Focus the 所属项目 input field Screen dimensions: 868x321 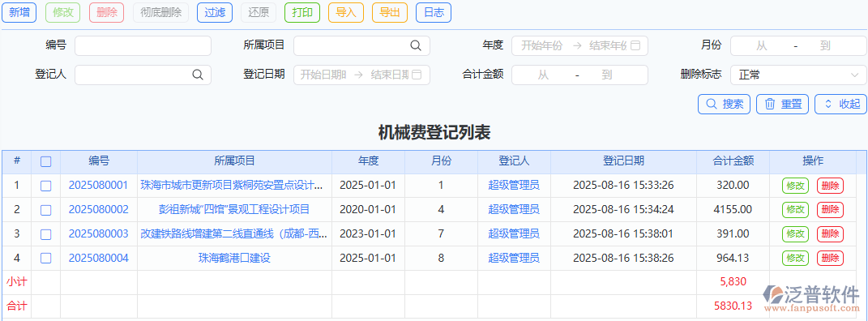click(x=361, y=45)
